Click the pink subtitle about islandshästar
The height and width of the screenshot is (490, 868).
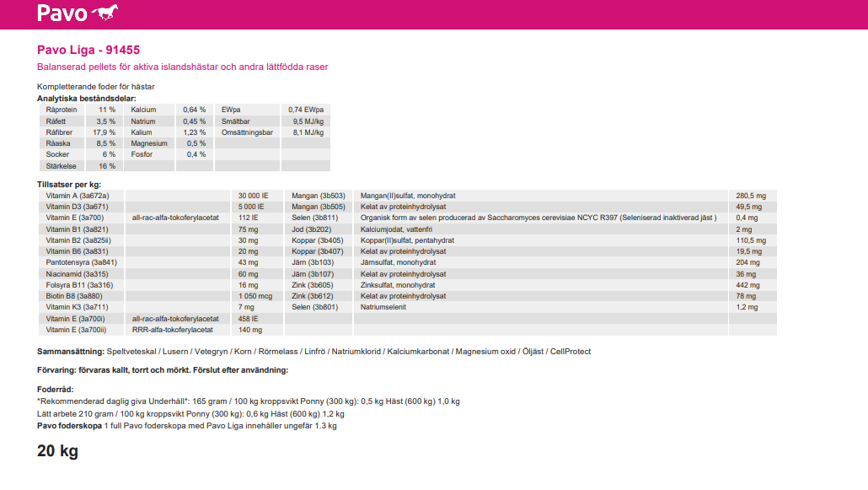(182, 67)
